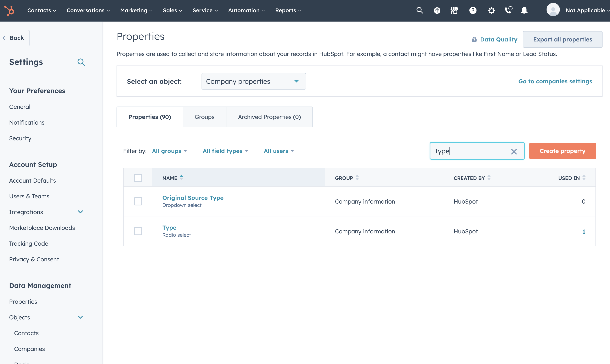Click the HubSpot sprocket logo

coord(9,11)
